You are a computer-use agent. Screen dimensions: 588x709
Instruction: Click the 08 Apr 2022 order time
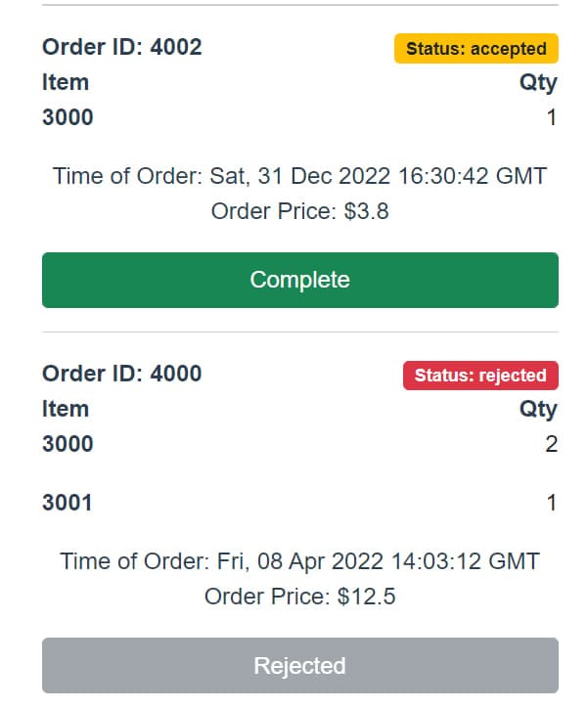pyautogui.click(x=299, y=561)
